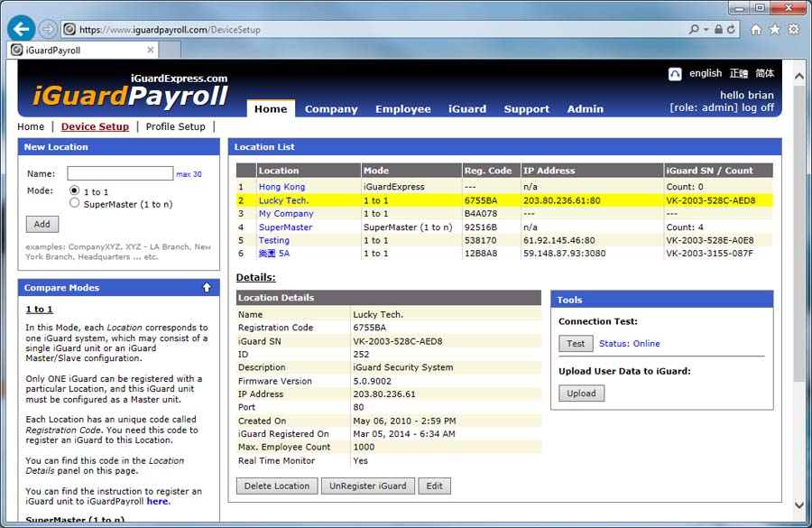Click the here instruction link
Image resolution: width=812 pixels, height=528 pixels.
click(157, 501)
